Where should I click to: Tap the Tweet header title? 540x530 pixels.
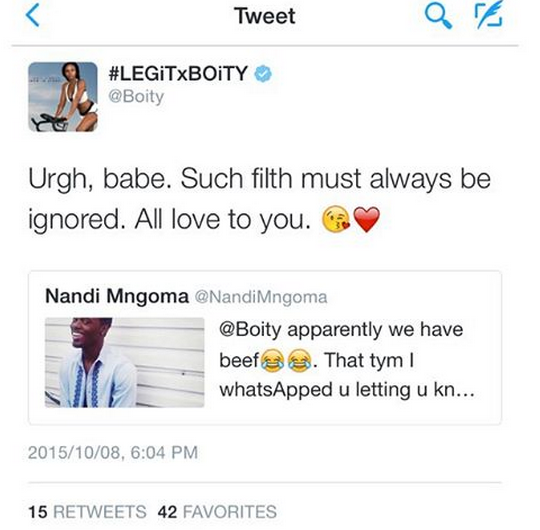click(x=264, y=16)
